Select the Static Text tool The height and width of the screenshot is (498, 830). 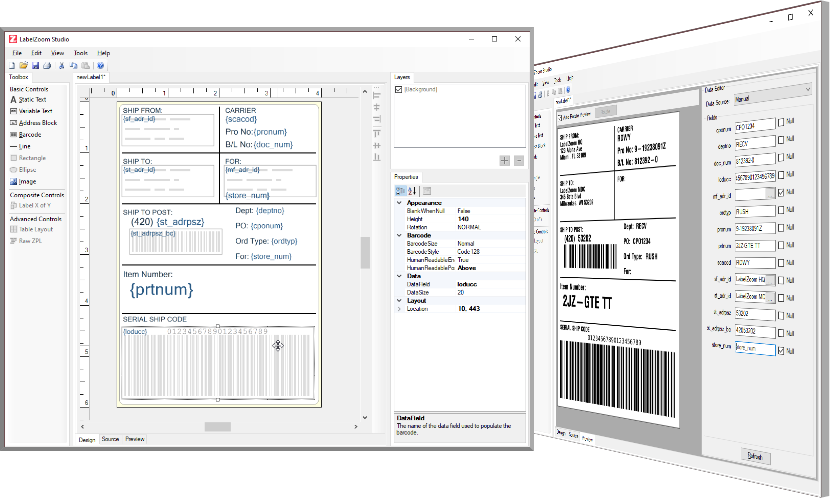(x=29, y=99)
